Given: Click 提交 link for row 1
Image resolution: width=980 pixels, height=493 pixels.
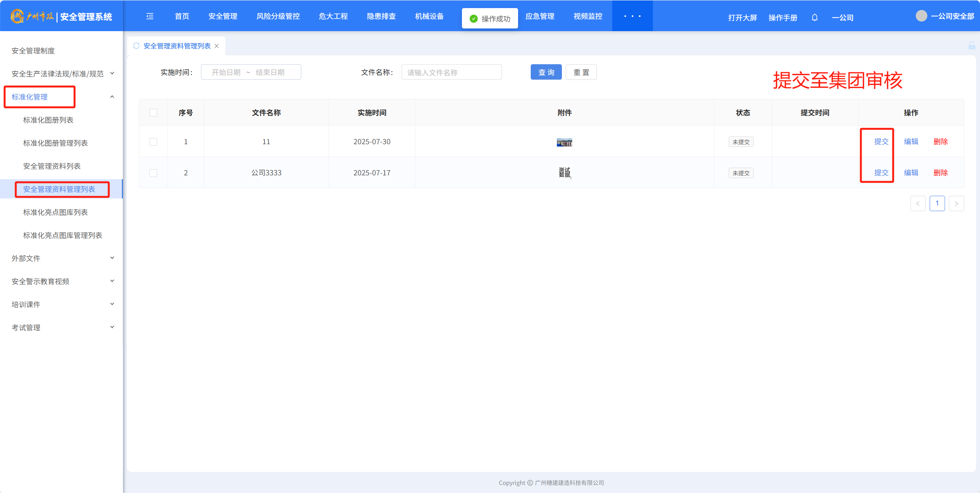Looking at the screenshot, I should click(881, 142).
